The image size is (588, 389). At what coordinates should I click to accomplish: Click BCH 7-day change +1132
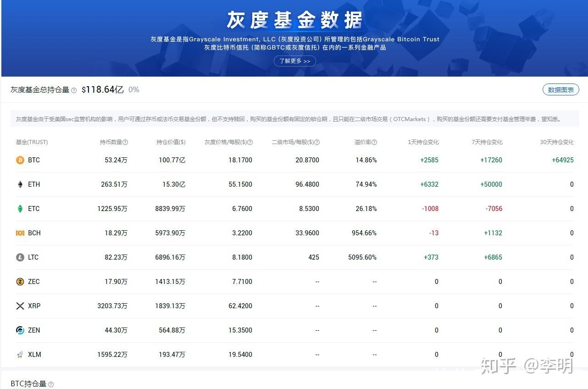[x=493, y=233]
